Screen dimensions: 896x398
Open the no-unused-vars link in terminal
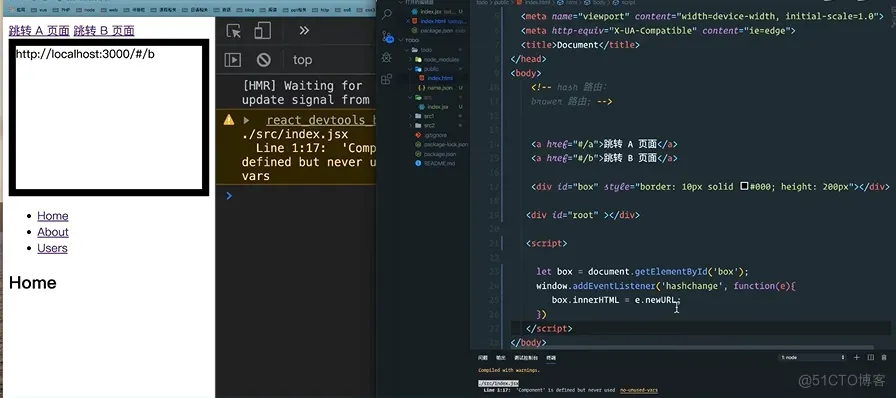pyautogui.click(x=639, y=390)
